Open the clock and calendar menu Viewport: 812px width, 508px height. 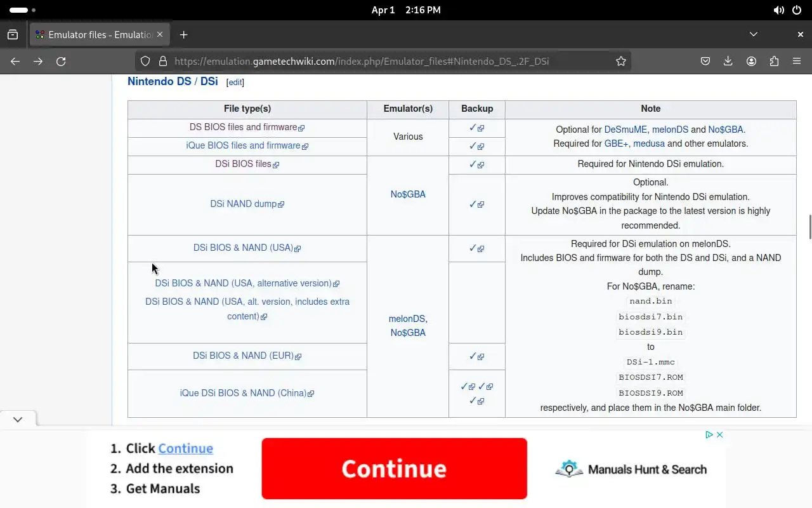(406, 10)
